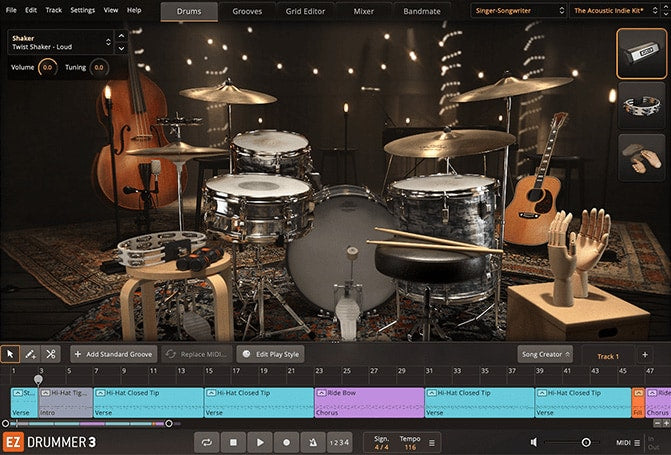Click the Edit Play Style button
Screen dimensions: 671x455
click(x=270, y=354)
